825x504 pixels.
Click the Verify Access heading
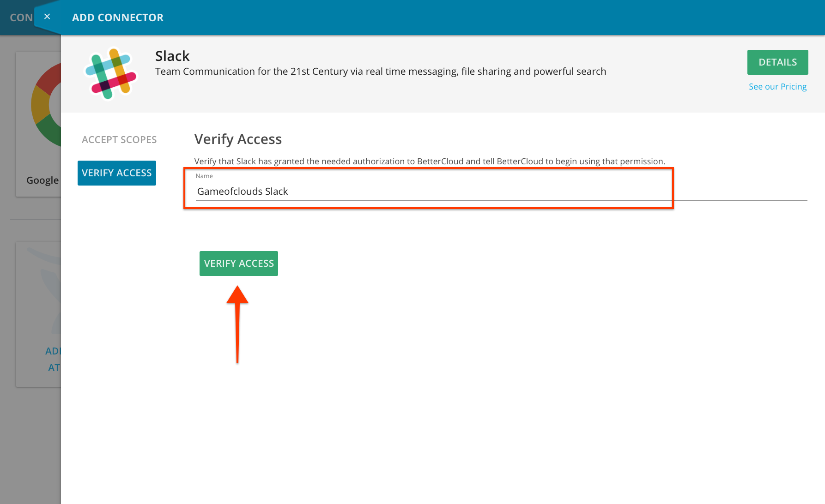click(238, 139)
